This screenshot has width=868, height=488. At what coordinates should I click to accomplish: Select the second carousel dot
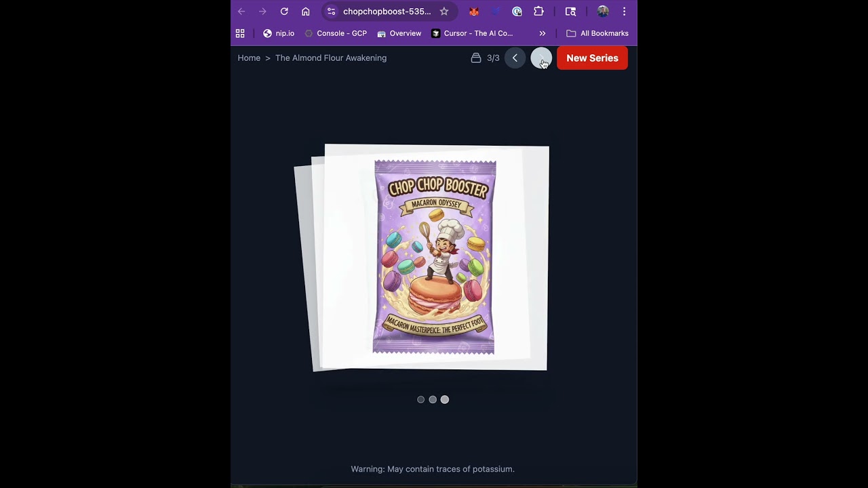point(433,400)
